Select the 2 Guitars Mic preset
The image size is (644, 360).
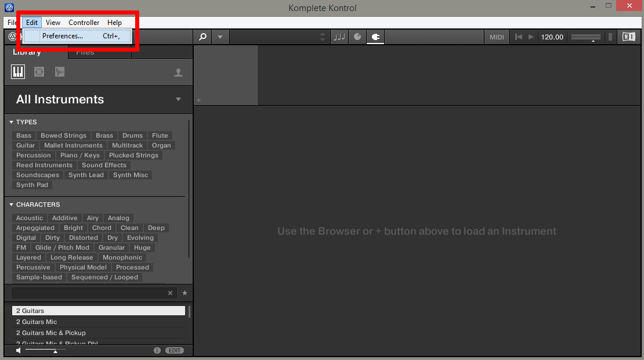coord(99,322)
